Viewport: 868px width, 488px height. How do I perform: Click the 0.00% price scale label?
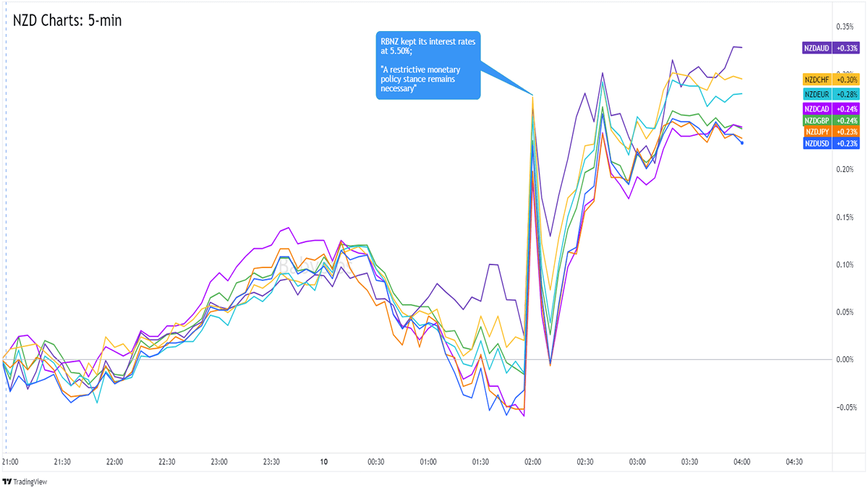pos(845,359)
